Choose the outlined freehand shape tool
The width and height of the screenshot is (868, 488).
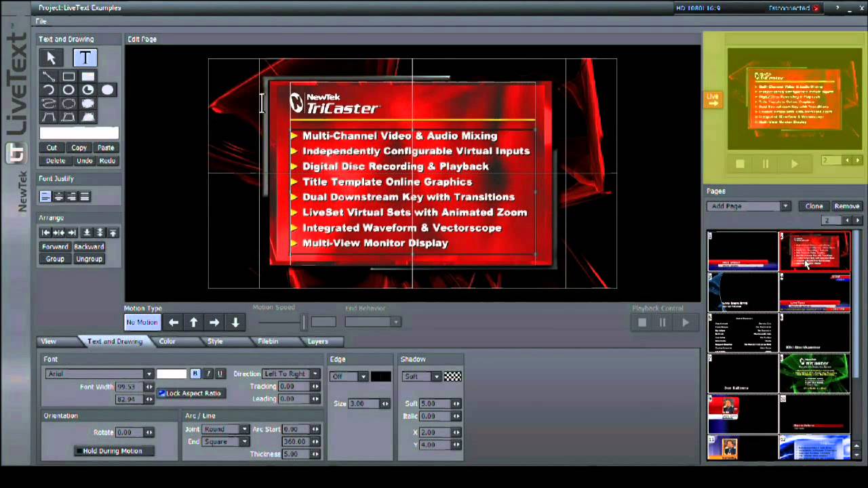[x=68, y=104]
